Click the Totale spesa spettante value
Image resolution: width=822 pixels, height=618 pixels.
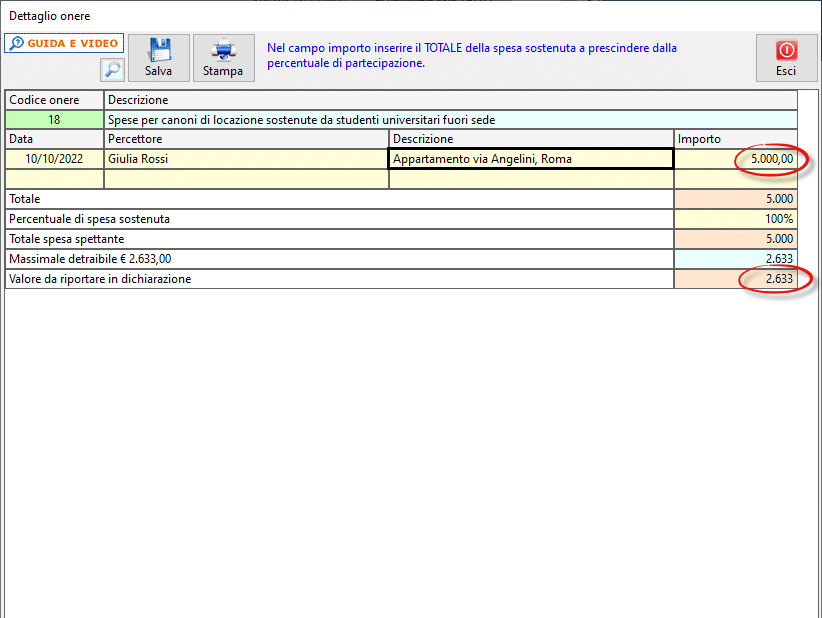pos(736,238)
